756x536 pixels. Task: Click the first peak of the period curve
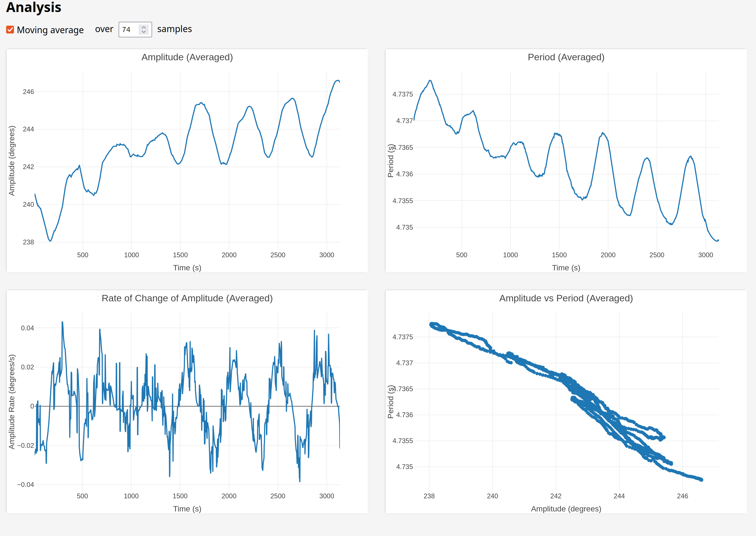pos(430,81)
